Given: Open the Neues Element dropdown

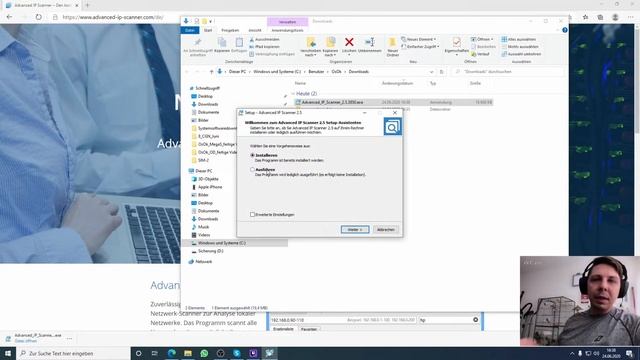Looking at the screenshot, I should 419,39.
